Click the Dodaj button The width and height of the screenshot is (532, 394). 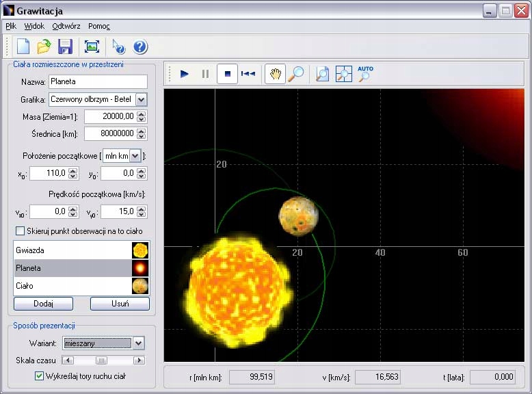[x=43, y=303]
